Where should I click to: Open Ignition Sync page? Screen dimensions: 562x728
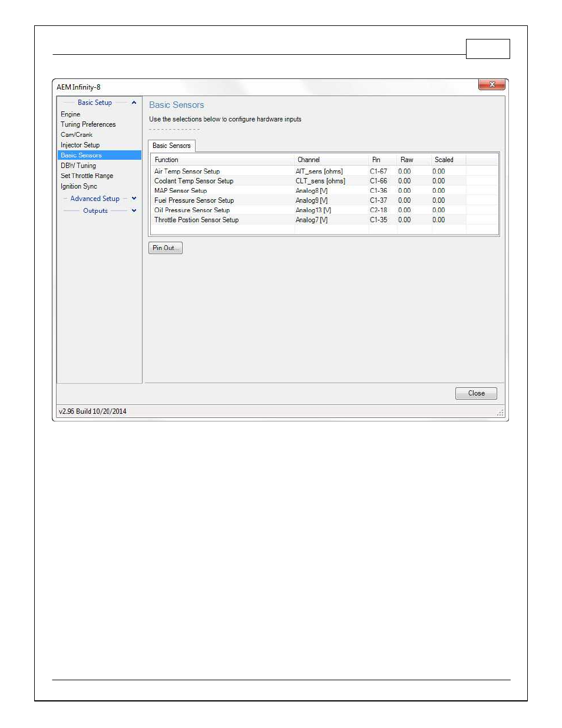point(79,186)
